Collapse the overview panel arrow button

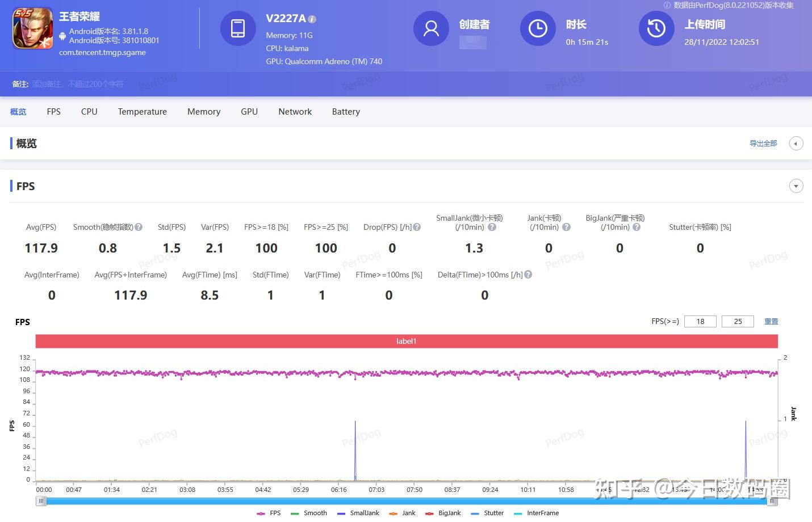pyautogui.click(x=796, y=144)
